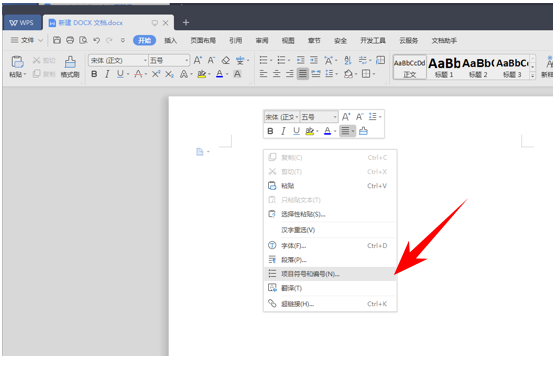The height and width of the screenshot is (374, 553).
Task: Click the Superscript icon in ribbon
Action: click(156, 74)
